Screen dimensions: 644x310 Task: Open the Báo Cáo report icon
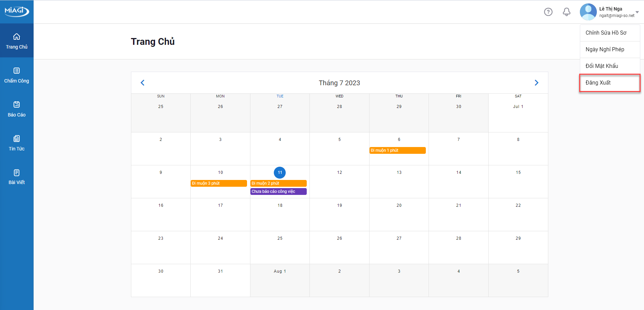17,105
